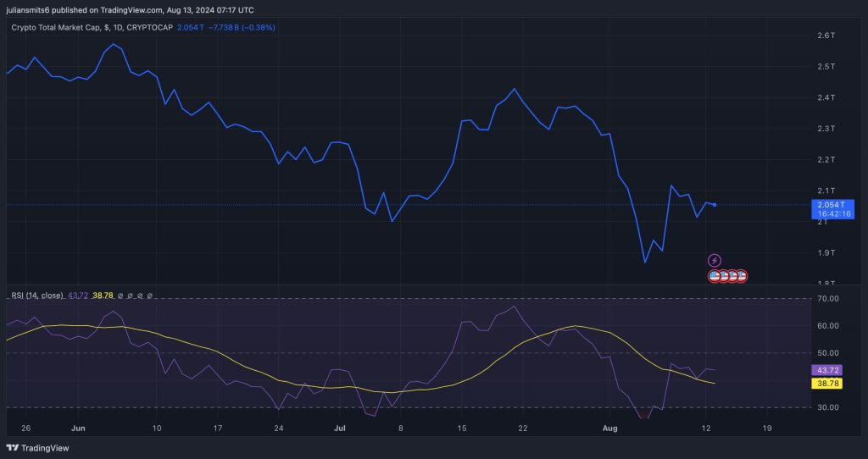Click the yellow 38.78 value in RSI legend
The width and height of the screenshot is (868, 459).
pyautogui.click(x=103, y=296)
